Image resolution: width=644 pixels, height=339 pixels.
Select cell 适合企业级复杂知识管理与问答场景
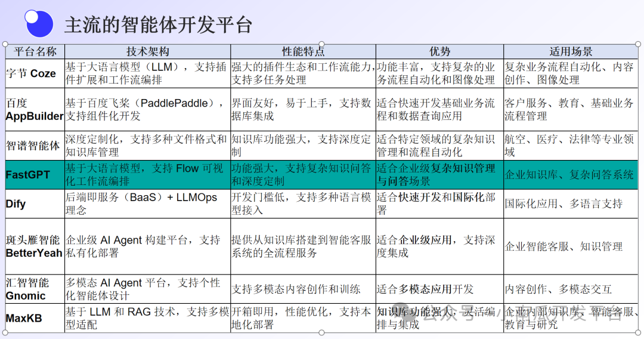[439, 175]
